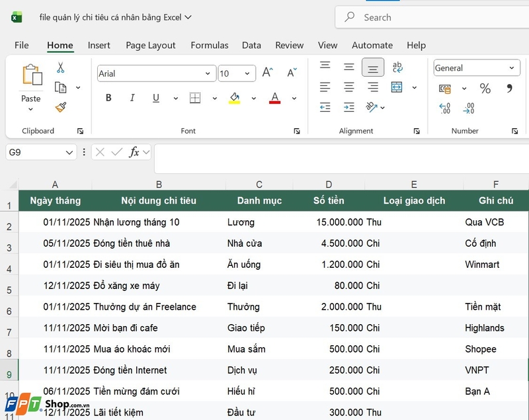Apply Percent Style number format
The height and width of the screenshot is (420, 529).
coord(485,89)
